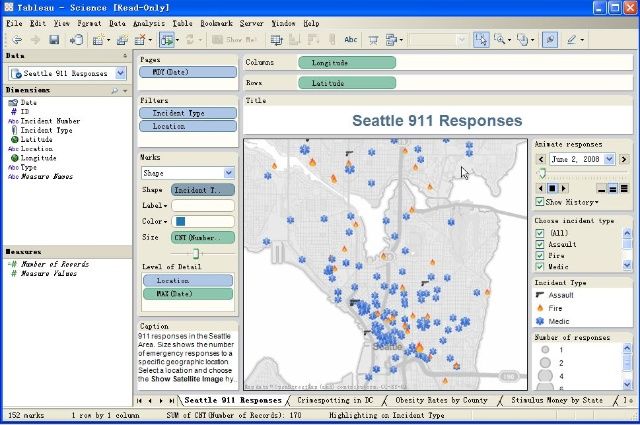The width and height of the screenshot is (640, 425).
Task: Click the Show/Hide Cards icon
Action: (x=391, y=40)
